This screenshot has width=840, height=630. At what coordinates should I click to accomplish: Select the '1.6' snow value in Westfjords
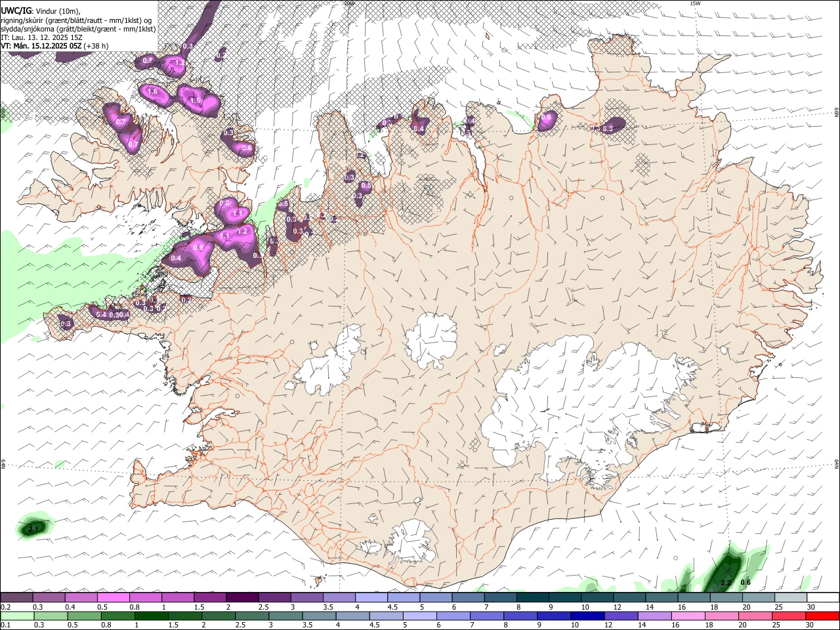coord(153,92)
